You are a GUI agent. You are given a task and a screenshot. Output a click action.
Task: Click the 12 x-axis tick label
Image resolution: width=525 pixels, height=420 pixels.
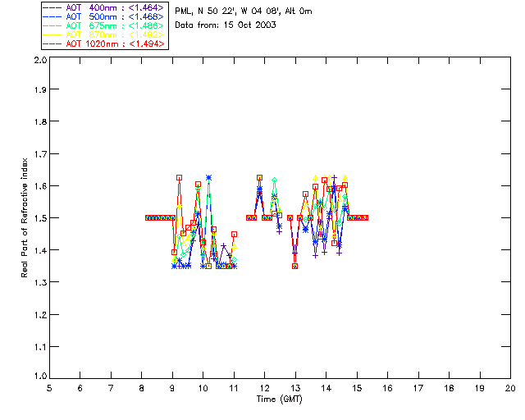264,388
